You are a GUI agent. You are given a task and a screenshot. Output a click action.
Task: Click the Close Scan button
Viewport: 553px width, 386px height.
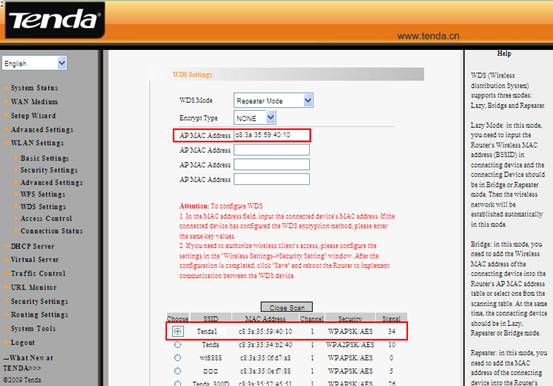click(286, 307)
